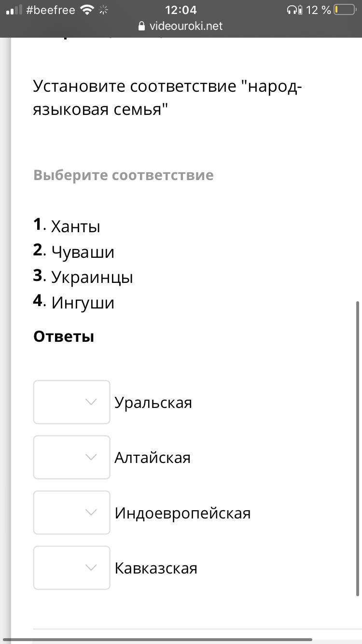Expand the dropdown for Кавказская
This screenshot has height=644, width=362.
pos(71,568)
